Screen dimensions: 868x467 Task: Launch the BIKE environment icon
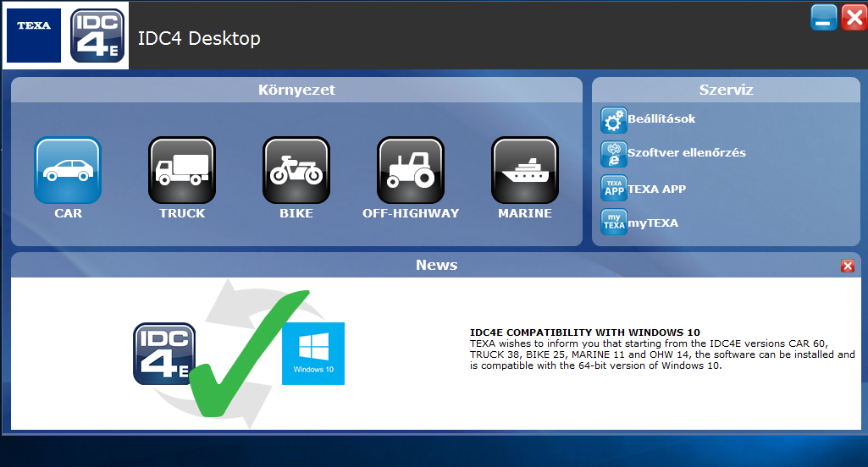click(x=296, y=170)
